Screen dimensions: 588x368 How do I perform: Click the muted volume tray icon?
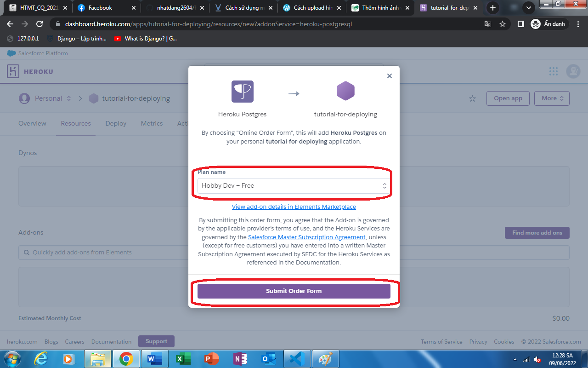coord(538,359)
